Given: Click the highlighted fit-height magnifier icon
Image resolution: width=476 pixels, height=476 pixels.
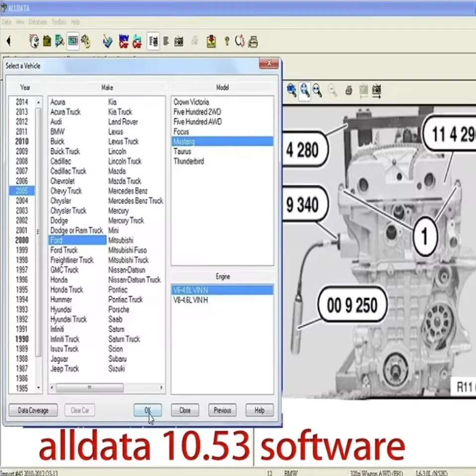Looking at the screenshot, I should pyautogui.click(x=304, y=90).
